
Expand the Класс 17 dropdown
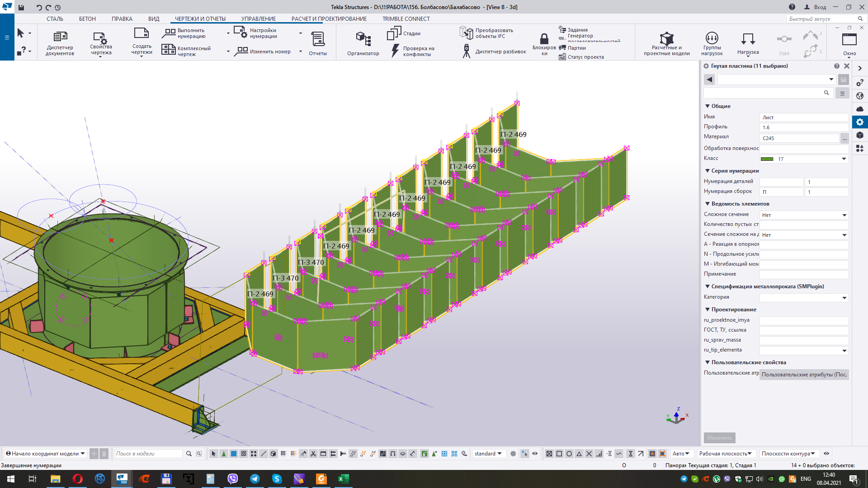coord(844,159)
